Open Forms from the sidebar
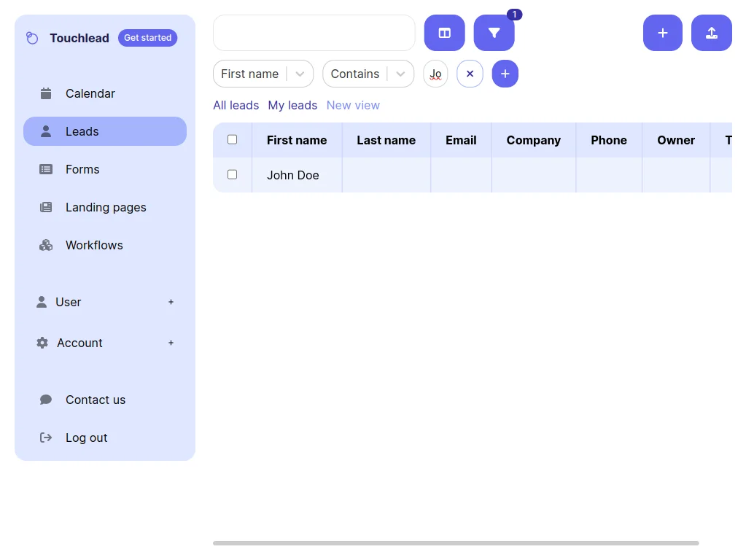The image size is (746, 560). point(46,169)
